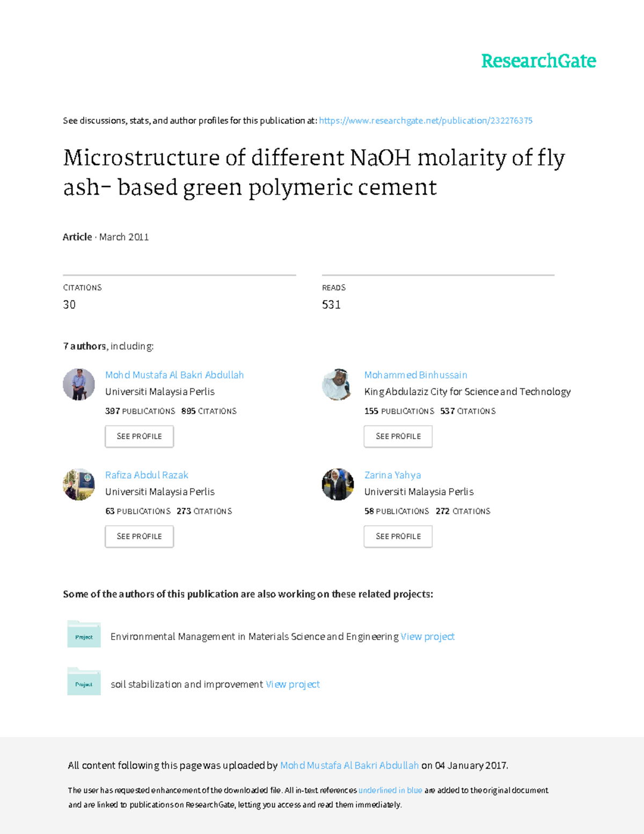Click SEE PROFILE under Zarina Yahya
Image resolution: width=644 pixels, height=834 pixels.
tap(398, 536)
